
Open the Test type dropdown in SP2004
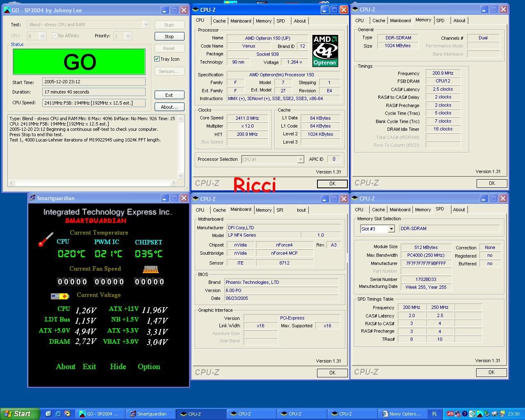click(146, 25)
